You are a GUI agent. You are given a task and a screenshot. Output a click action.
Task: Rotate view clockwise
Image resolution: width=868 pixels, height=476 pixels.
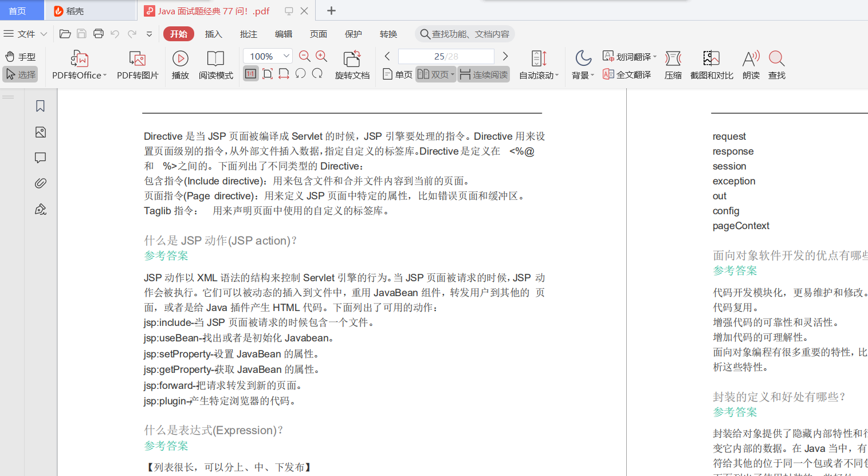tap(317, 74)
